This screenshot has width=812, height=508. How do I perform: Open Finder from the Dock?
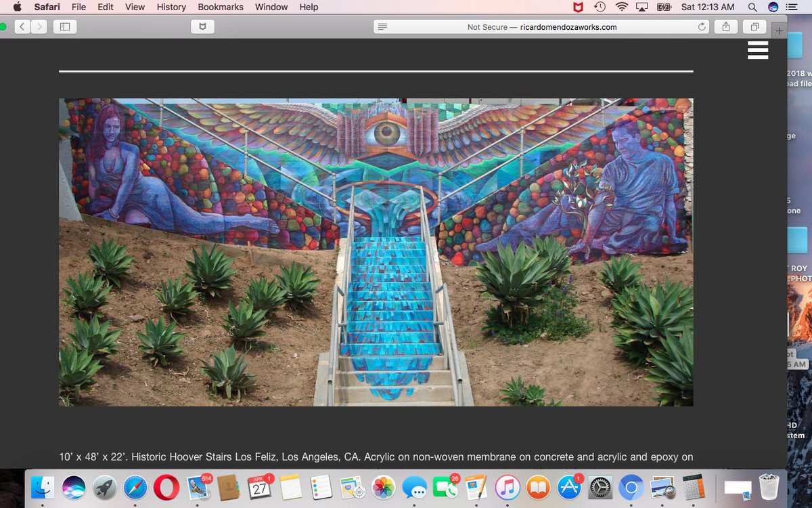(x=43, y=487)
